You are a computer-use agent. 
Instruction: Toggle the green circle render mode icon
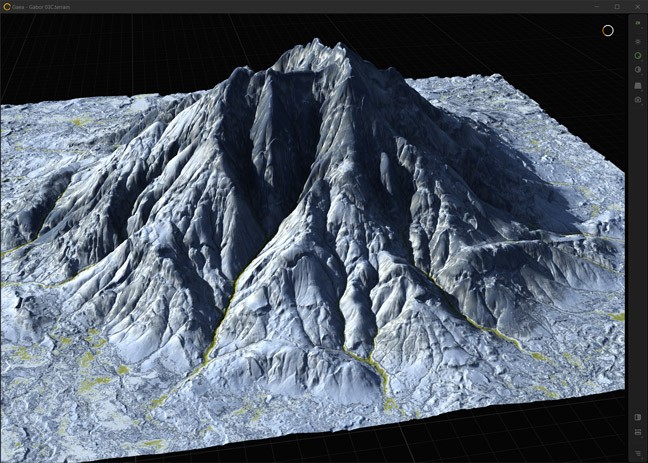638,55
